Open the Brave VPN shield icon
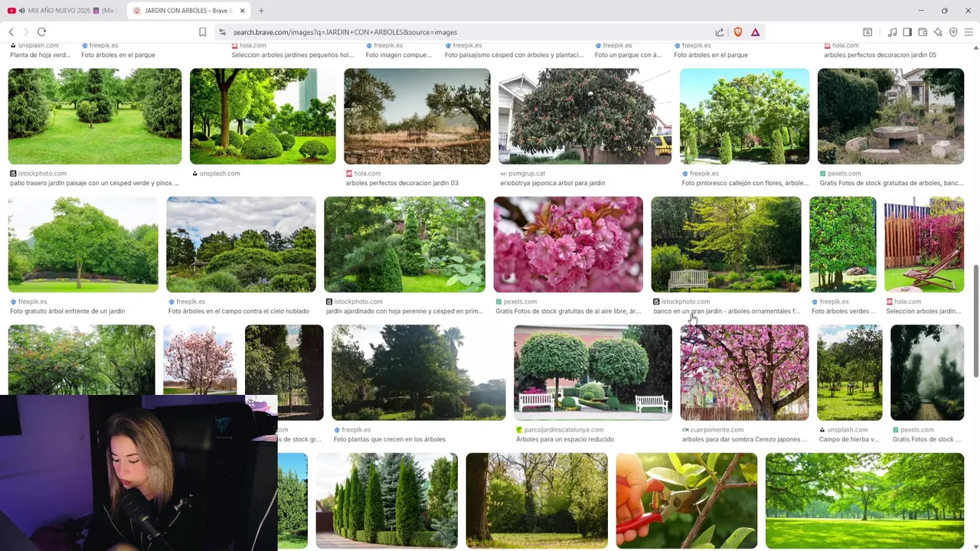 tap(953, 32)
